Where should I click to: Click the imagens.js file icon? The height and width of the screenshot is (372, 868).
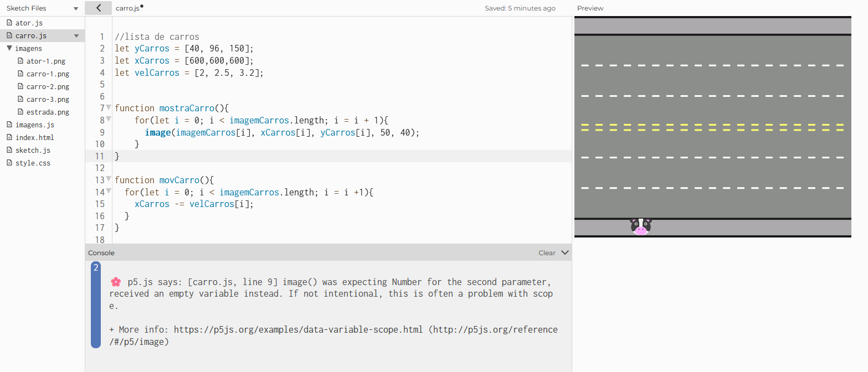point(9,125)
